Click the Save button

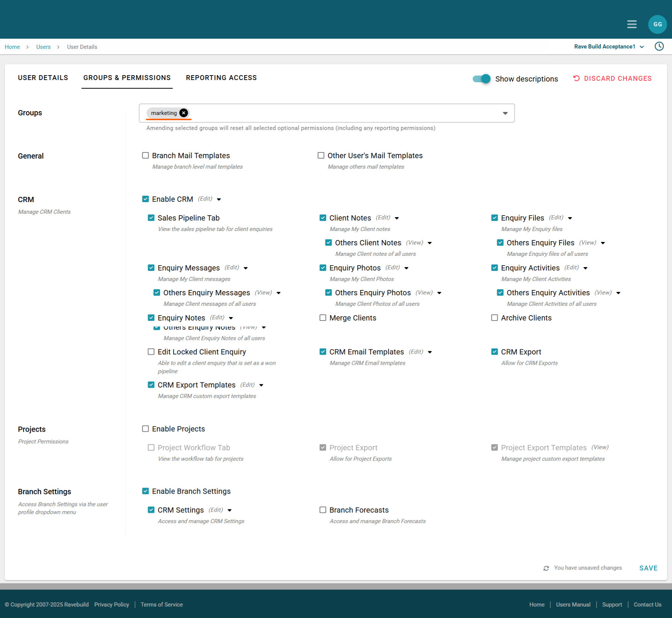(648, 568)
